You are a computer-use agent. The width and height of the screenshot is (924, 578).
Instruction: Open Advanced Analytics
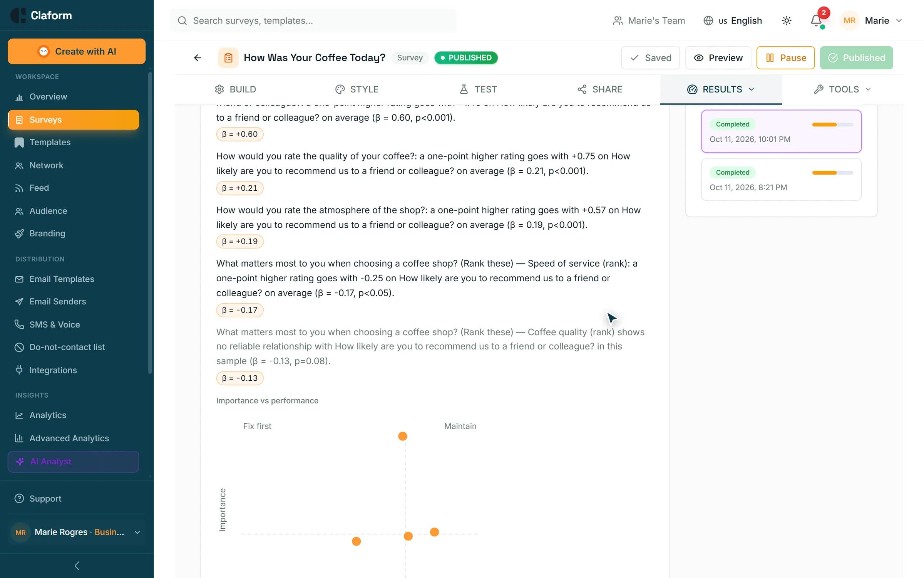[73, 438]
